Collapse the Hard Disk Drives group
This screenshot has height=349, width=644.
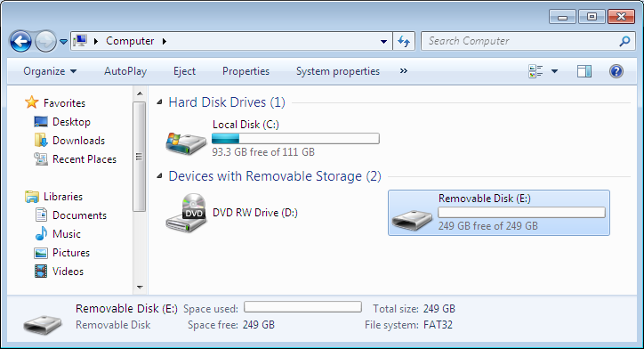click(x=160, y=102)
